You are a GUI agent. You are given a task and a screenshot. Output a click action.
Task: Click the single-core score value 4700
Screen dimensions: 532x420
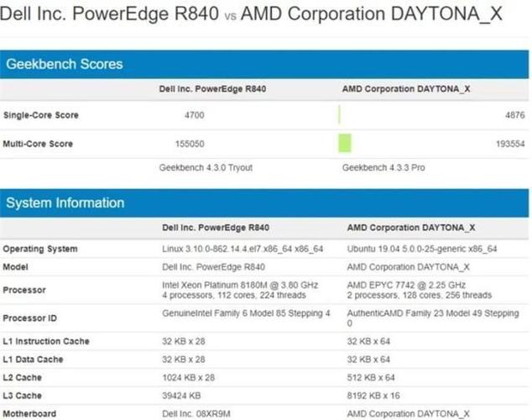tap(195, 115)
